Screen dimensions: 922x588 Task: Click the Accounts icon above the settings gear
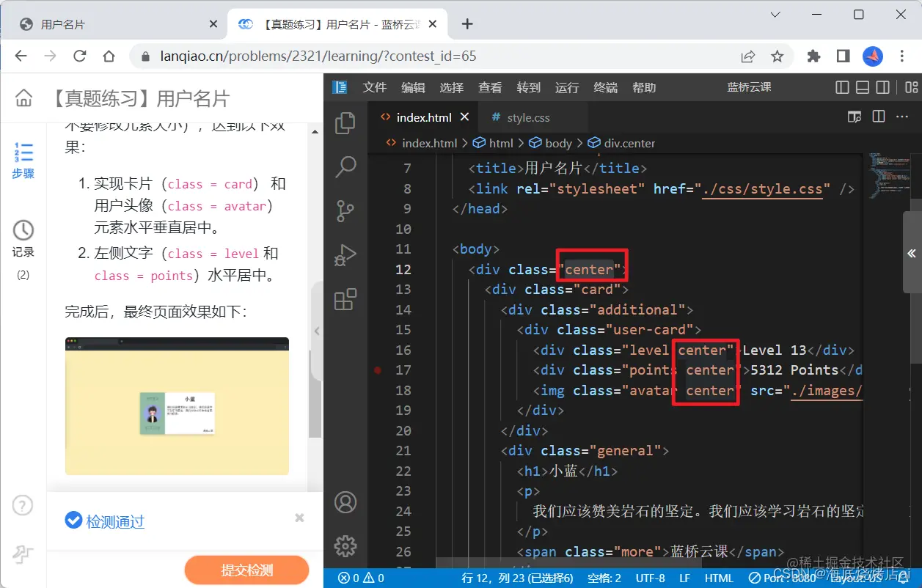[x=345, y=502]
